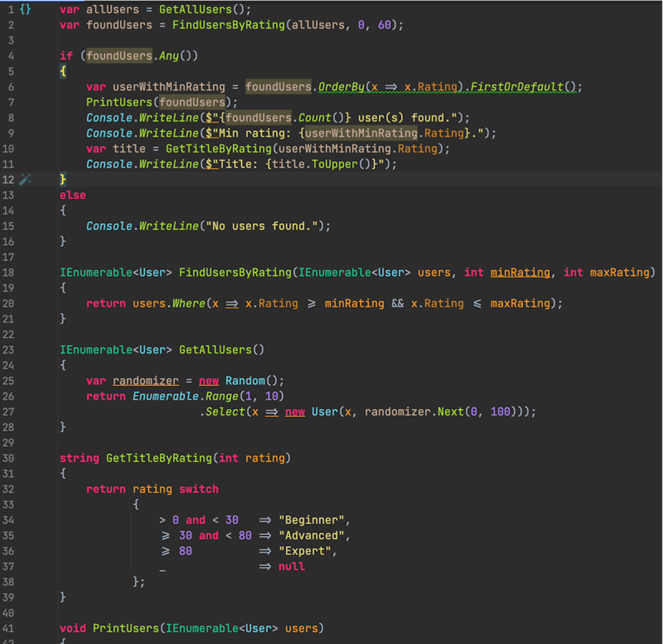Click the underlined randomizer variable declaration
The width and height of the screenshot is (663, 644).
tap(146, 381)
